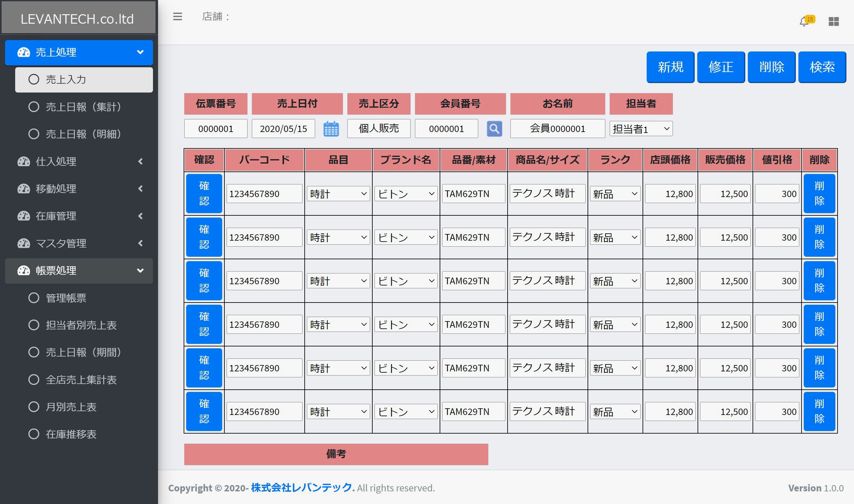Click the 売上処理 dashboard gauge icon

point(24,52)
